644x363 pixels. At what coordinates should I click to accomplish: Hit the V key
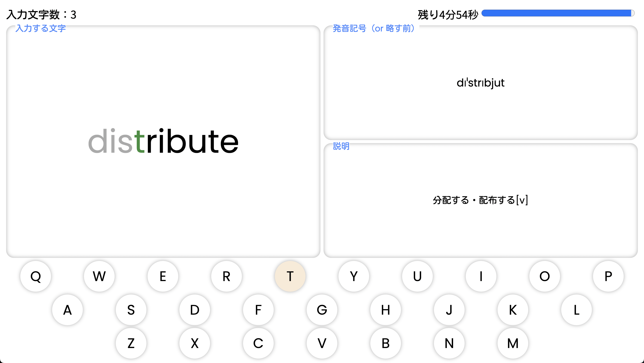(x=322, y=343)
